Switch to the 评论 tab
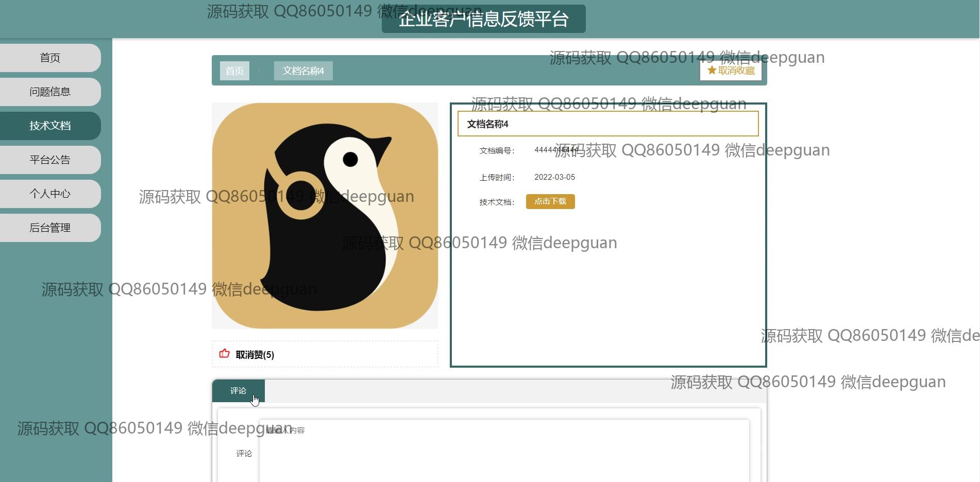Screen dimensions: 980x482 click(x=239, y=391)
